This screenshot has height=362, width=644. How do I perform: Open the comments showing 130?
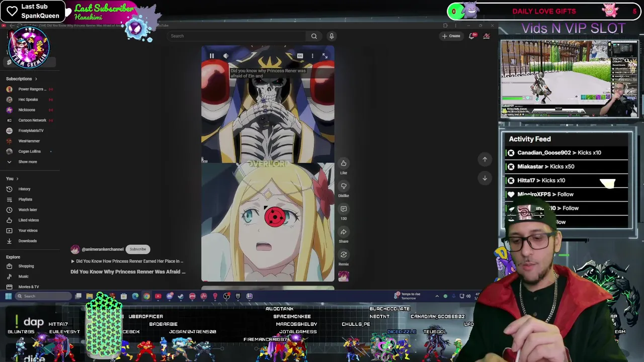pyautogui.click(x=344, y=209)
